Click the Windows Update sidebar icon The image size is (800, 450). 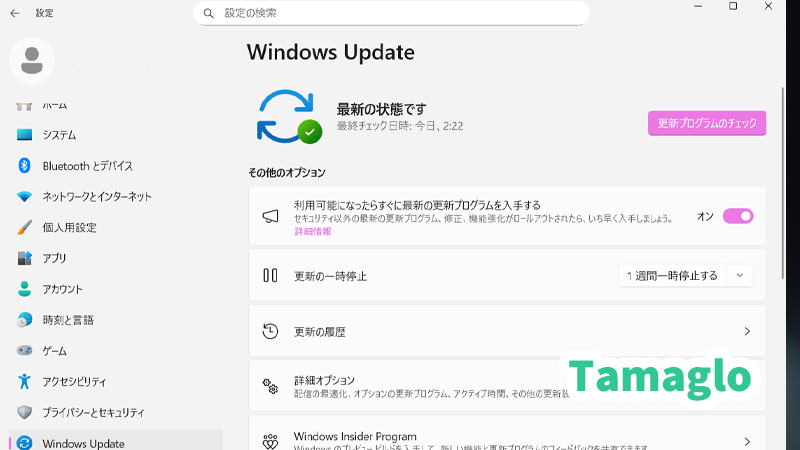[24, 443]
